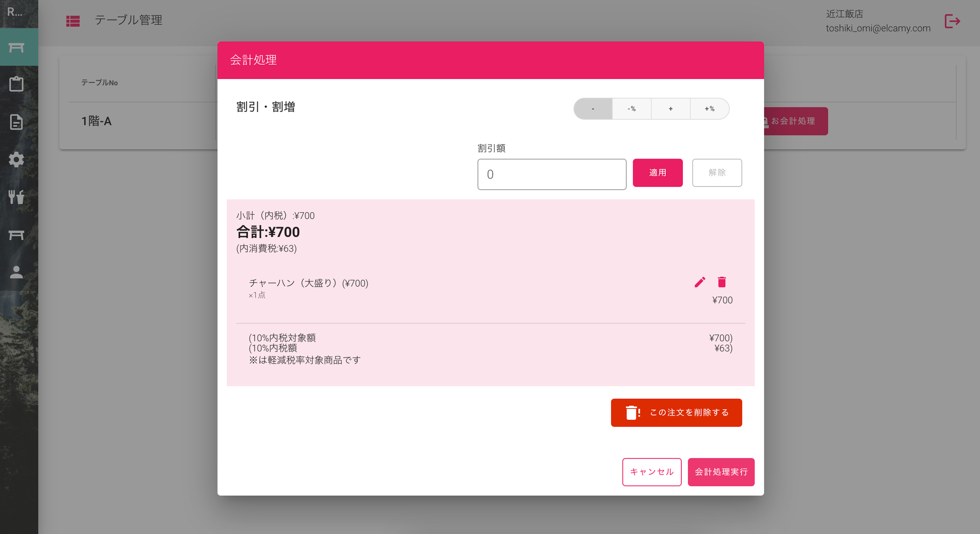Click the pencil edit icon for チャーハン
This screenshot has height=534, width=980.
[700, 282]
